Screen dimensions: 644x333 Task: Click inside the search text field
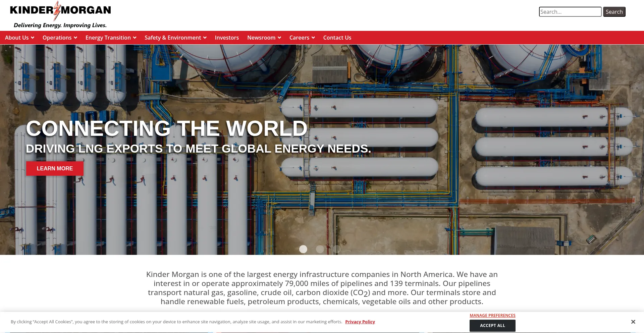coord(570,11)
